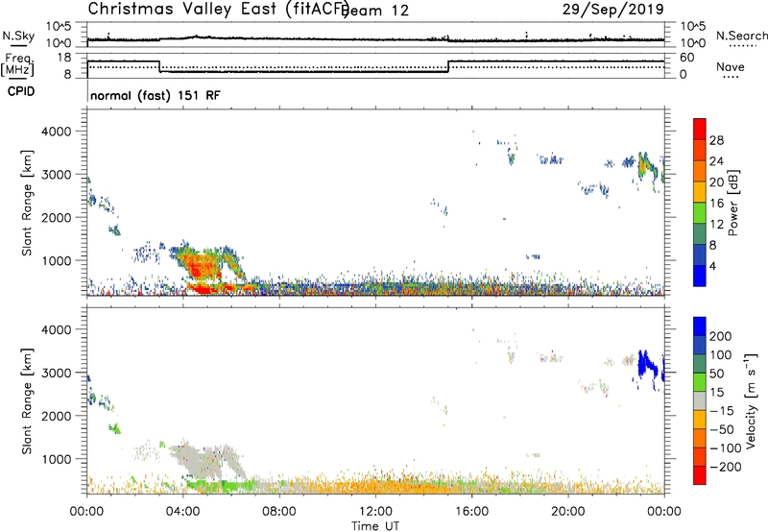Click the "Time UT" axis title
Screen dimensions: 768x532
tap(375, 526)
